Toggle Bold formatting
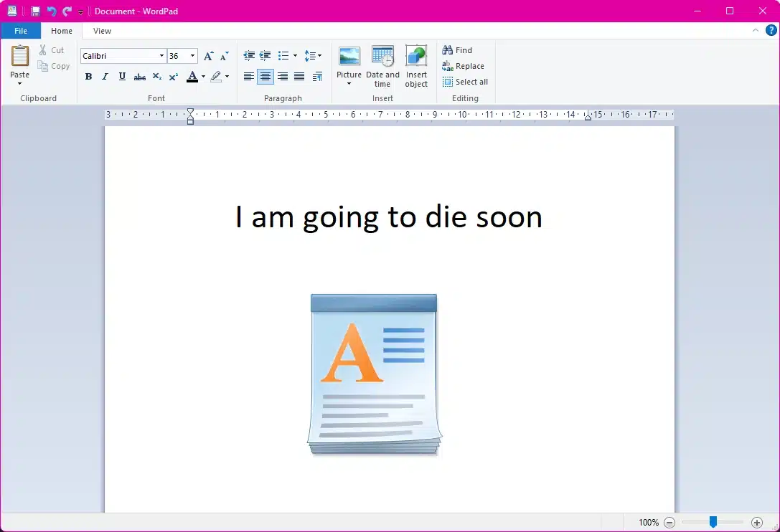780x532 pixels. tap(88, 77)
